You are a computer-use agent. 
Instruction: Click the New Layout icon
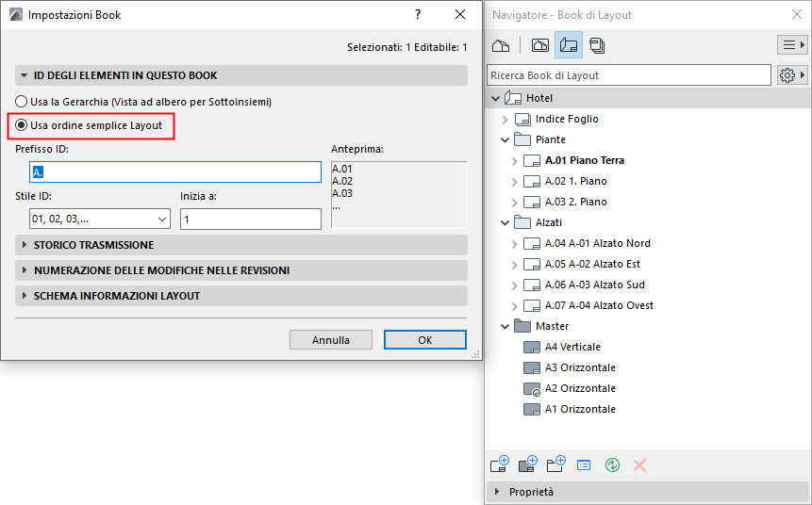[500, 464]
